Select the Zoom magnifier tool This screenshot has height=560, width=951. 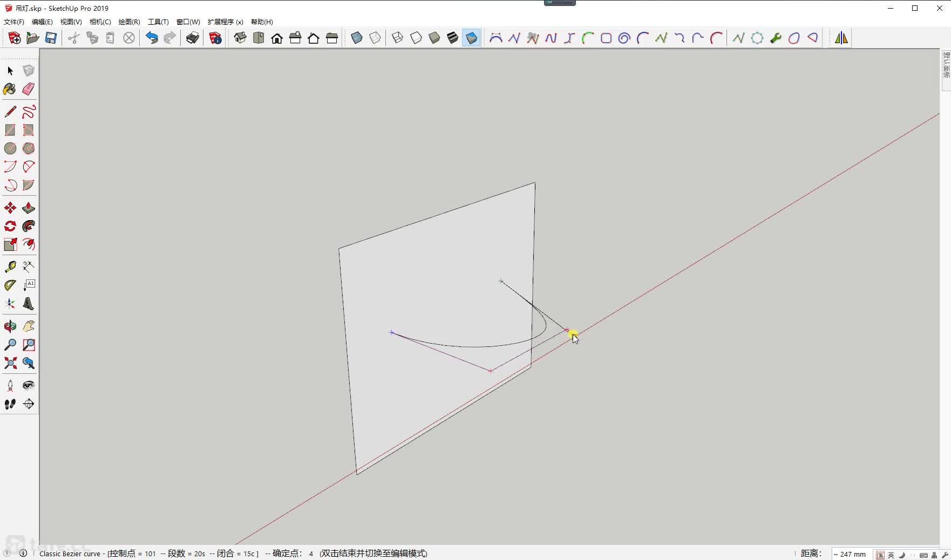[x=10, y=345]
